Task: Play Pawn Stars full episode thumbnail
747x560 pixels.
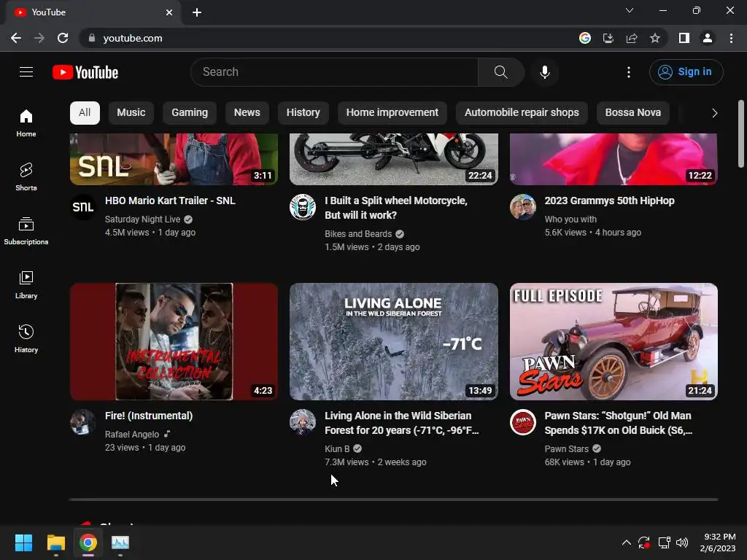Action: click(614, 341)
